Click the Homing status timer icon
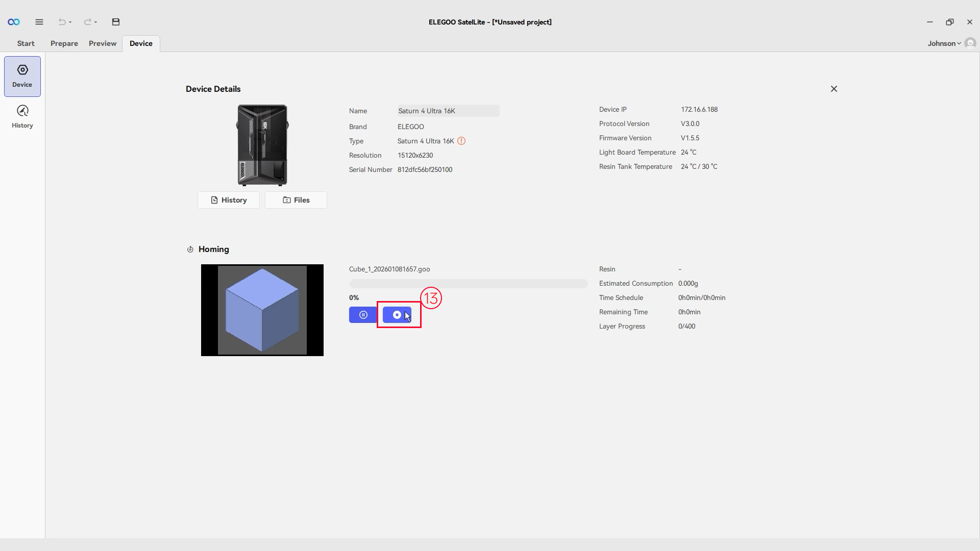Image resolution: width=980 pixels, height=551 pixels. (x=190, y=249)
